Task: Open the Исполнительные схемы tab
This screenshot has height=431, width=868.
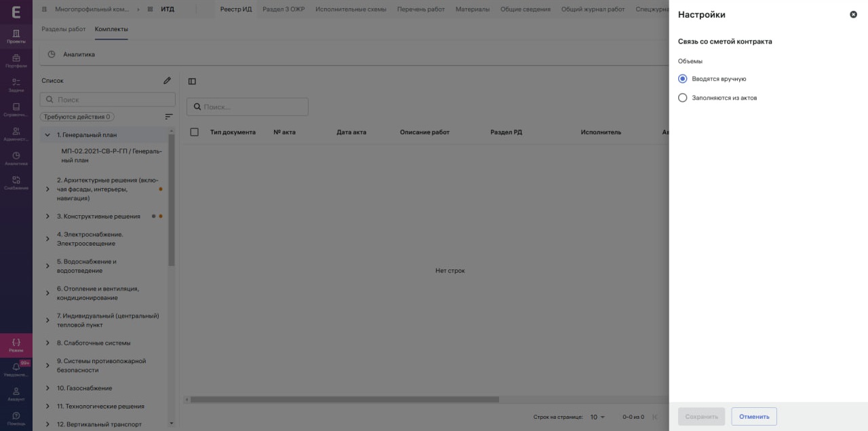Action: (x=351, y=10)
